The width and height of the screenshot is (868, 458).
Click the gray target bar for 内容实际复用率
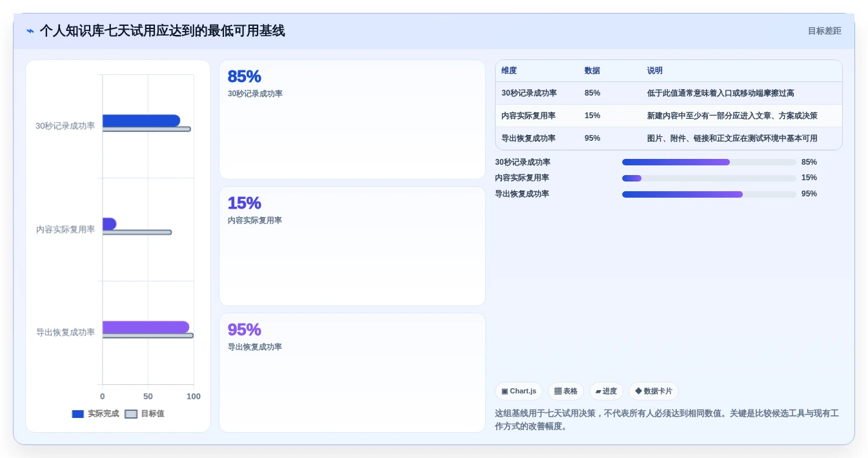coord(137,233)
